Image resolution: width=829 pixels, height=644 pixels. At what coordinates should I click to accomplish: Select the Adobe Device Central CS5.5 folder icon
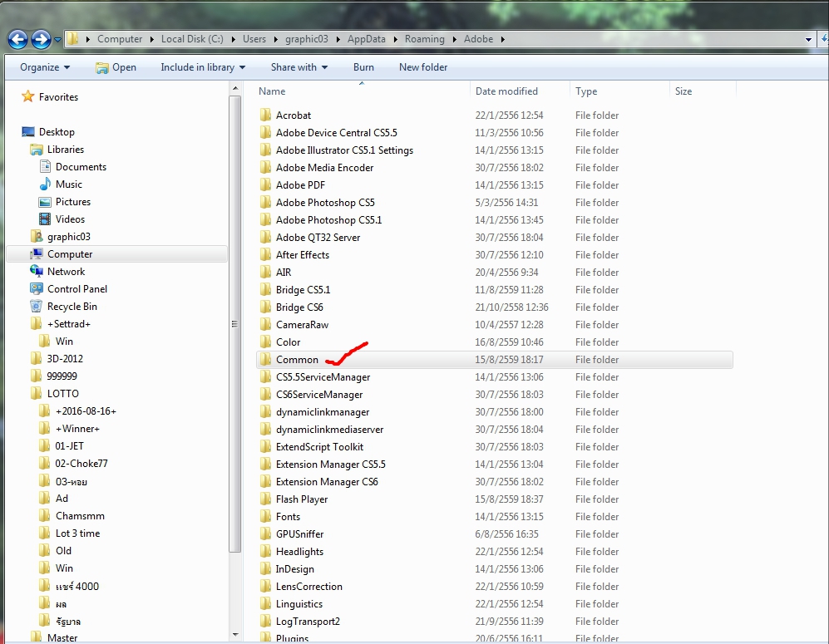(x=265, y=133)
